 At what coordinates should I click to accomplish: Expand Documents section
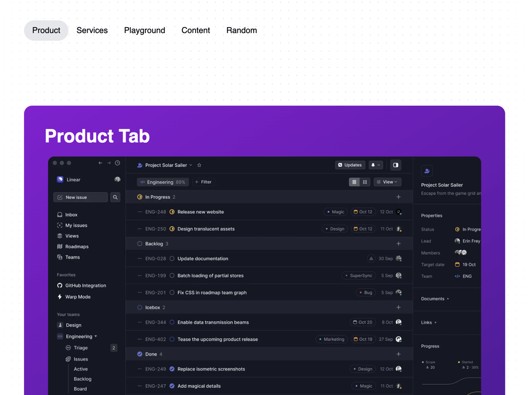(435, 298)
